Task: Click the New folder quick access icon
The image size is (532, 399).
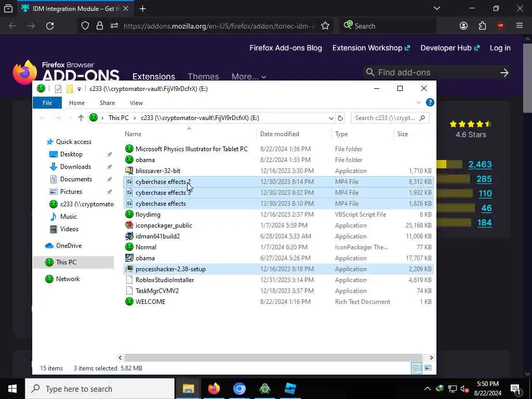Action: pos(70,89)
